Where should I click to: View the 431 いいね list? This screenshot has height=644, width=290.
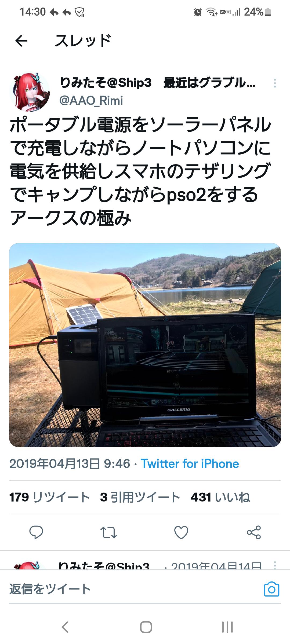[220, 497]
